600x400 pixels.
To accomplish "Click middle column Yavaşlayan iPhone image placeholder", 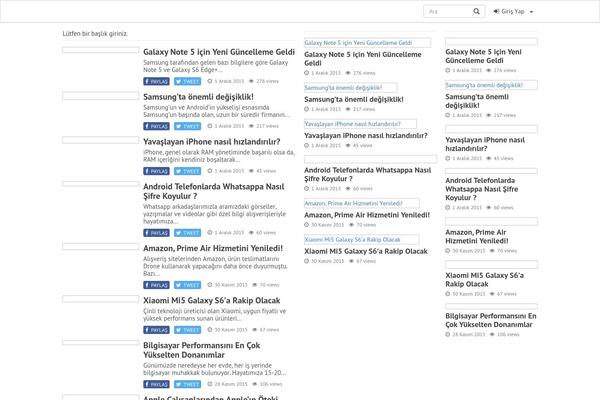I will (x=360, y=124).
